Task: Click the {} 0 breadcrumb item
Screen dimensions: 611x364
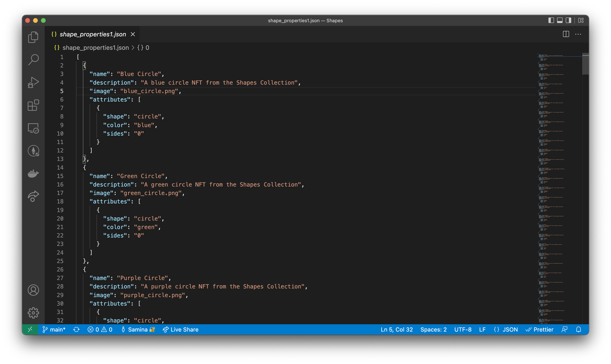Action: (x=143, y=48)
